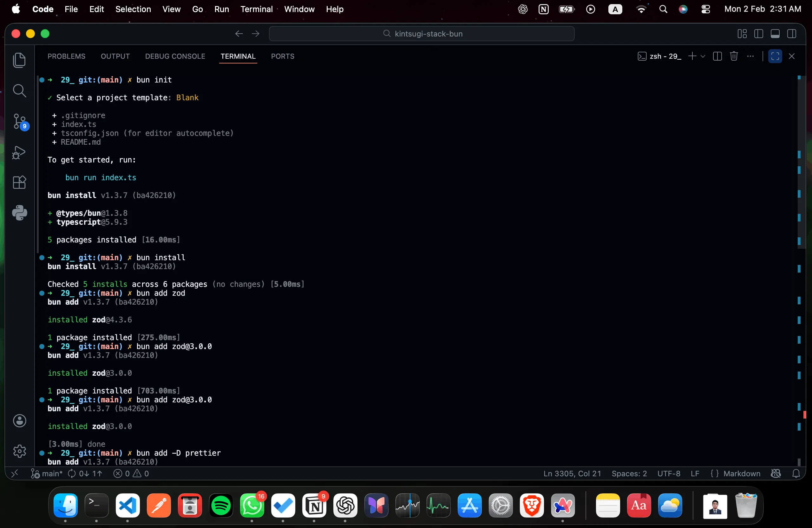Viewport: 812px width, 528px height.
Task: Open the Extensions view
Action: [19, 182]
